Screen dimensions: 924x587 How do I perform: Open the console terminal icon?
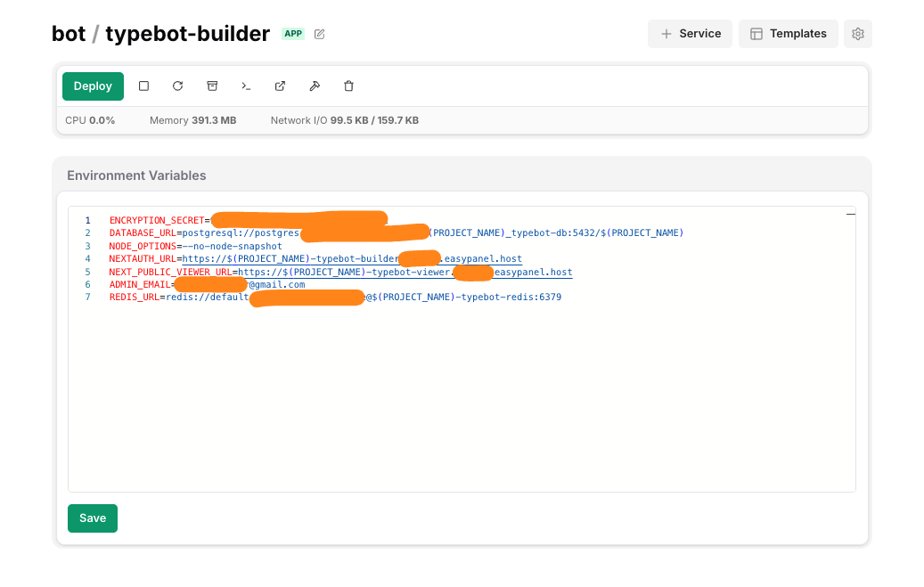246,86
